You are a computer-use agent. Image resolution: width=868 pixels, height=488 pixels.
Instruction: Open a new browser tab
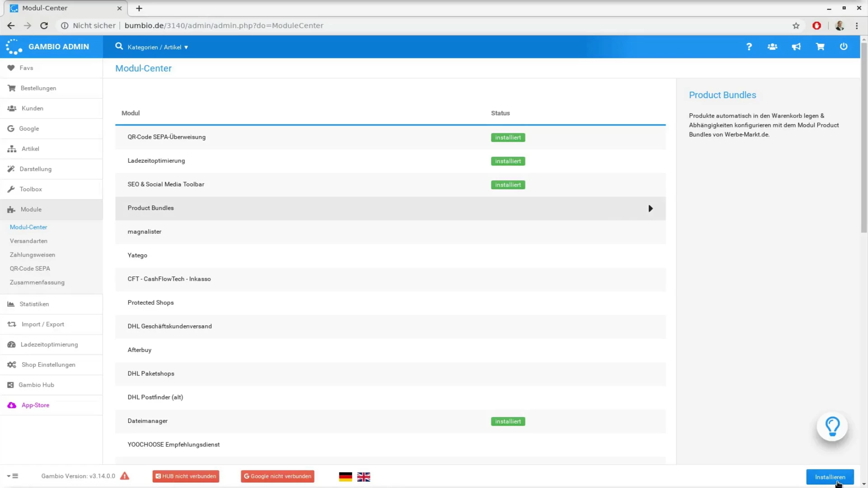point(139,8)
